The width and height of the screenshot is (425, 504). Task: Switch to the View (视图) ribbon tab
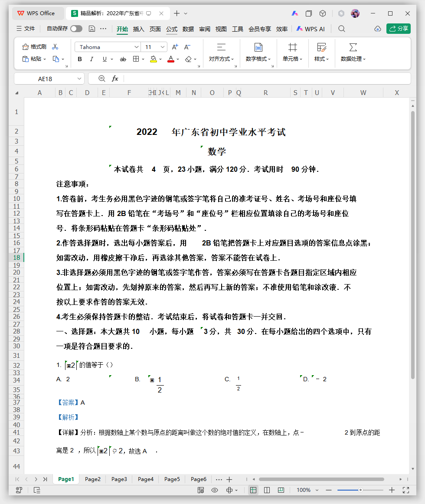[221, 29]
